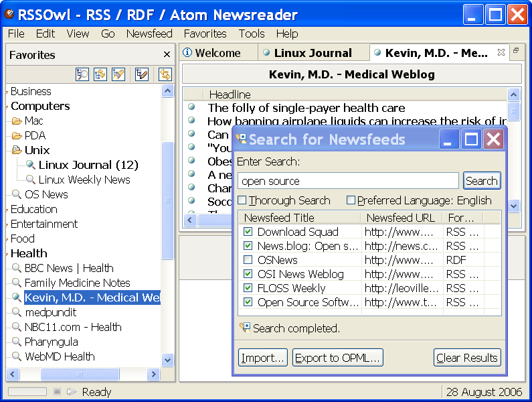Enable the Thorough Search checkbox
Image resolution: width=532 pixels, height=402 pixels.
click(242, 200)
